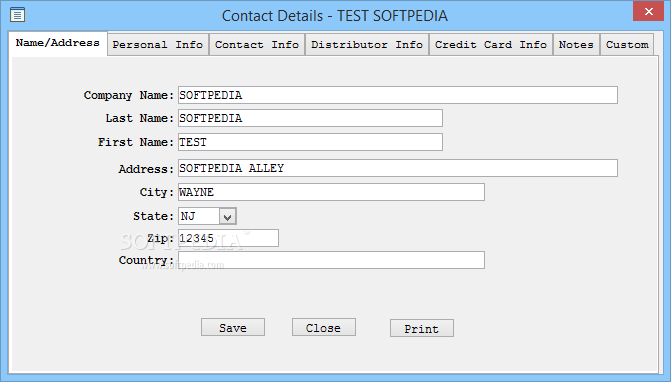This screenshot has width=671, height=382.
Task: Click the Zip field showing 12345
Action: pos(228,238)
